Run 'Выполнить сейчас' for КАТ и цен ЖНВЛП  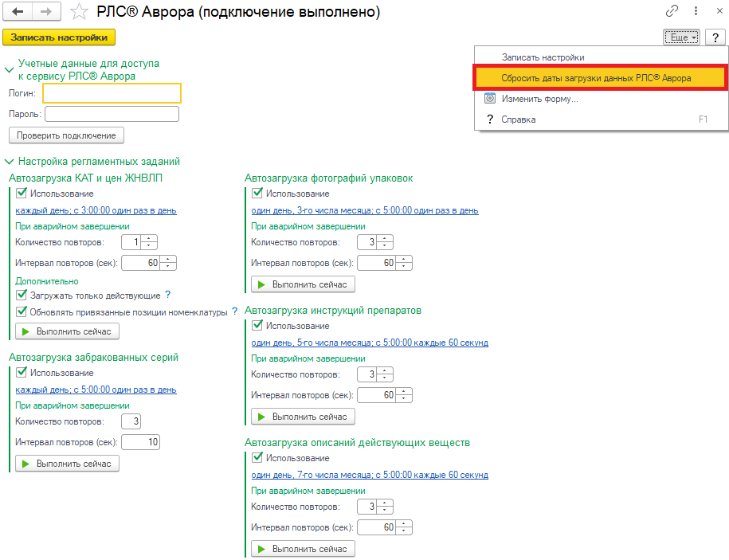point(67,331)
